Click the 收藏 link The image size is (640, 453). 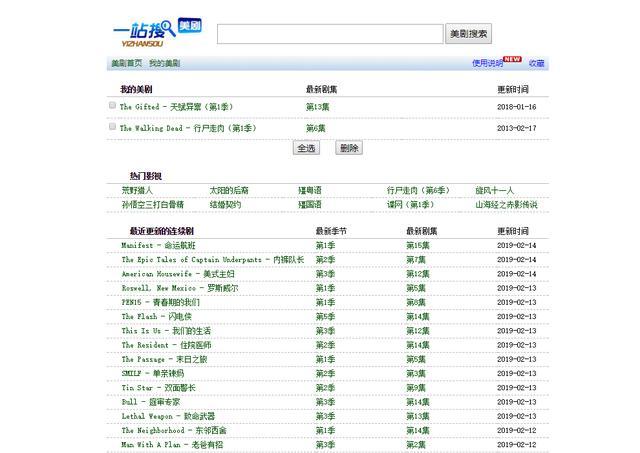pos(536,63)
